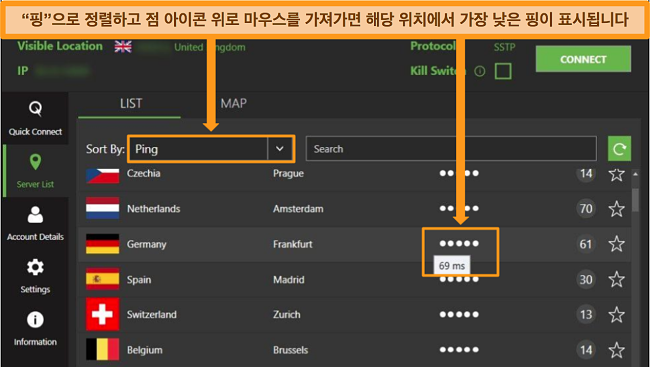Open Quick Connect from sidebar

click(x=35, y=118)
